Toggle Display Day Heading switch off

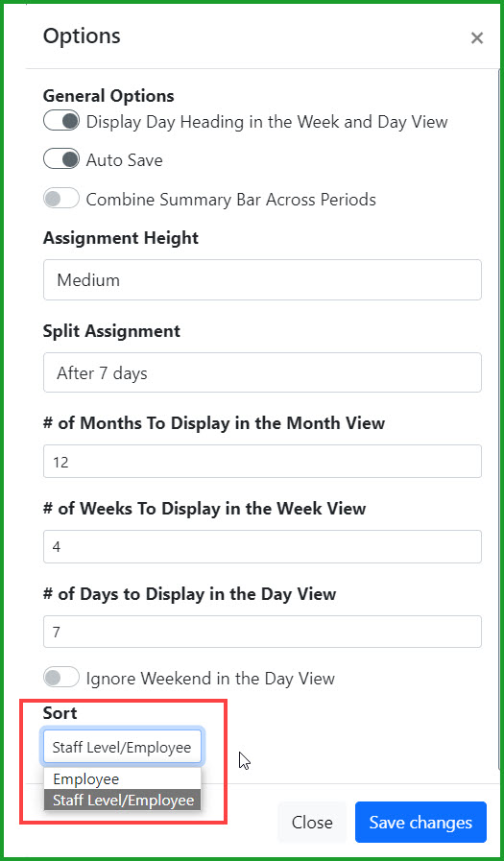[61, 121]
